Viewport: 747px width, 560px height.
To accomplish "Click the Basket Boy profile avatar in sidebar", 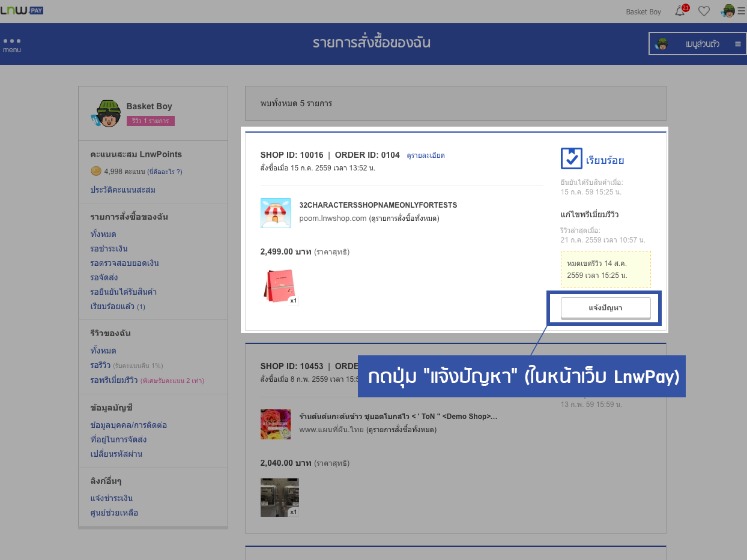I will [x=106, y=113].
